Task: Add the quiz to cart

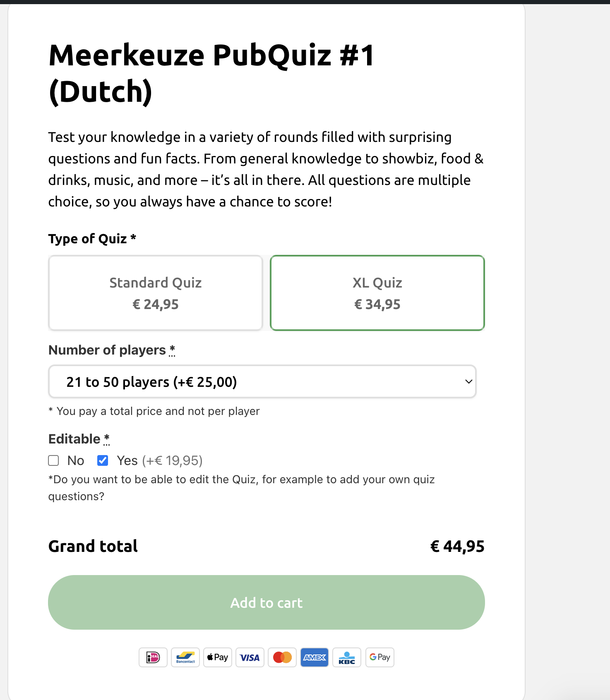Action: (267, 602)
